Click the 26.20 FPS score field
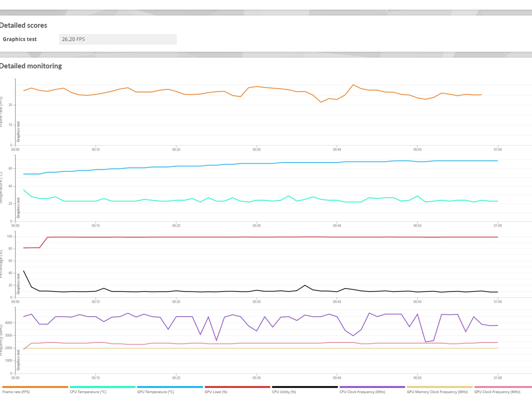 (x=118, y=39)
